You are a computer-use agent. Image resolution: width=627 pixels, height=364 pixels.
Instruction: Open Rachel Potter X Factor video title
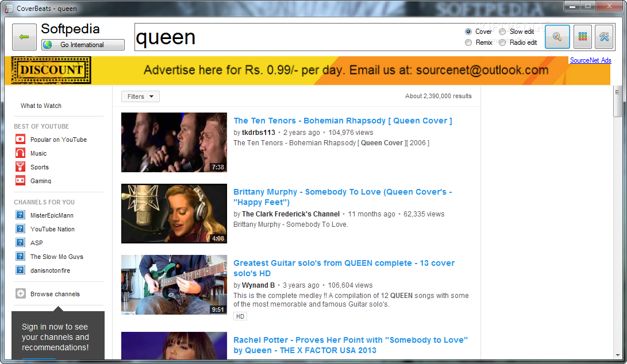pos(351,345)
